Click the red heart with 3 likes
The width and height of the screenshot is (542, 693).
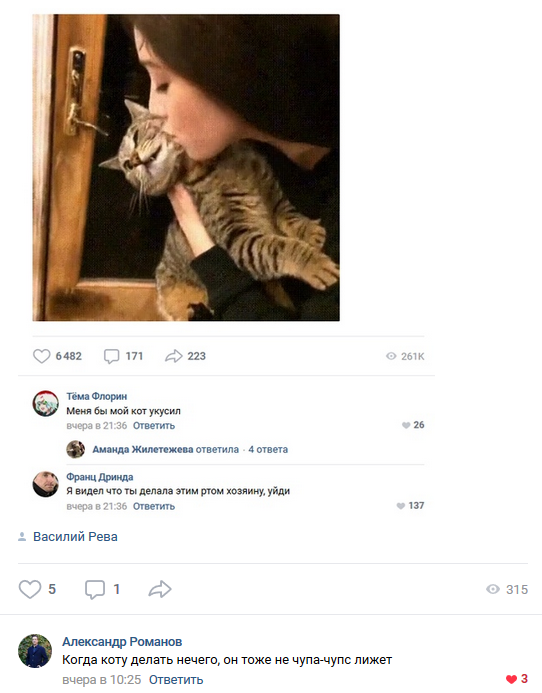[x=511, y=679]
